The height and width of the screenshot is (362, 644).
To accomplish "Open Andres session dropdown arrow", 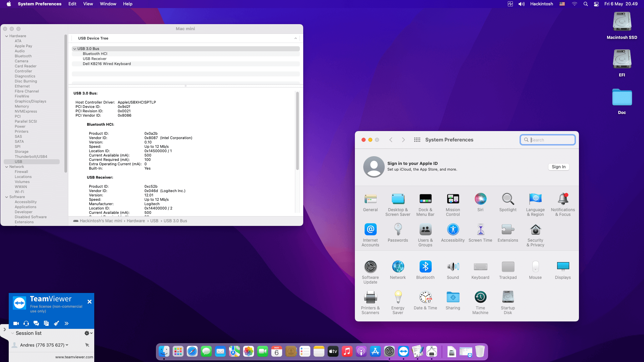I will click(67, 345).
